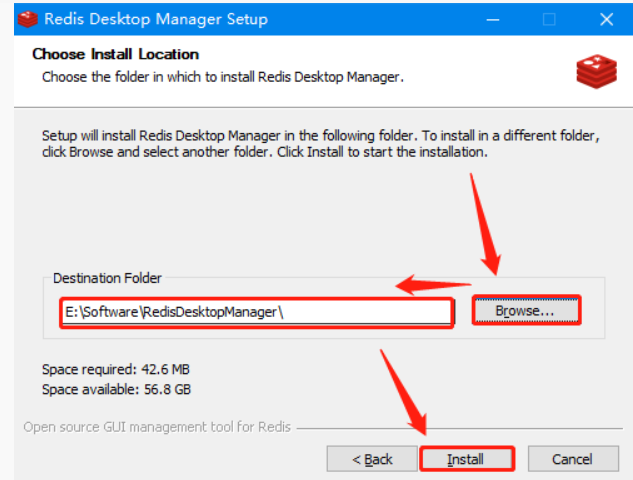Click the "Destination Folder" group label

pos(107,278)
